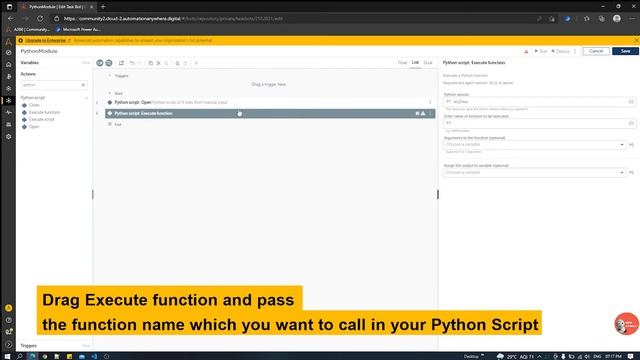Click the Cancel button

[x=596, y=51]
